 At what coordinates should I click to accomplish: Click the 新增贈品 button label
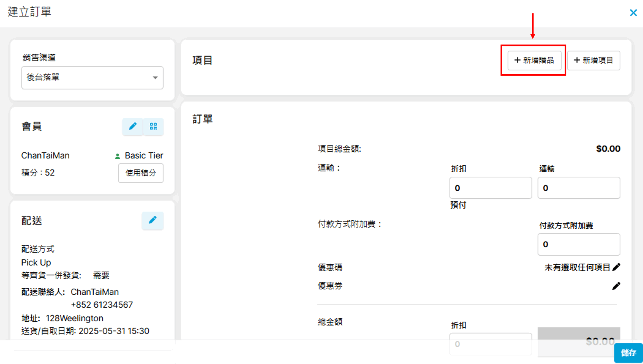click(539, 60)
